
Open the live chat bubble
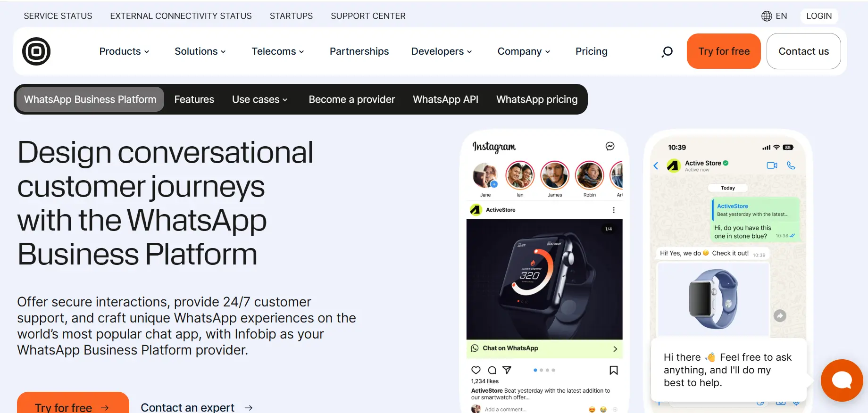tap(842, 380)
